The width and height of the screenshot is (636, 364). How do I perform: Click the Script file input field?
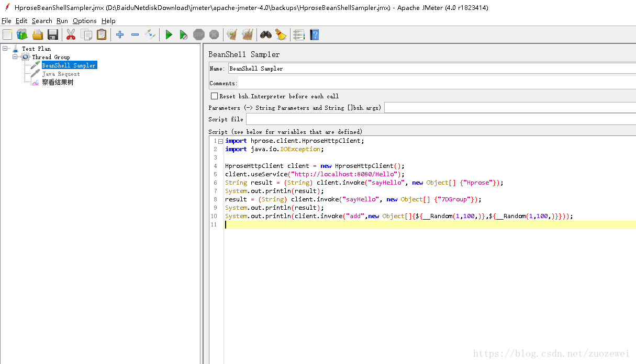441,119
